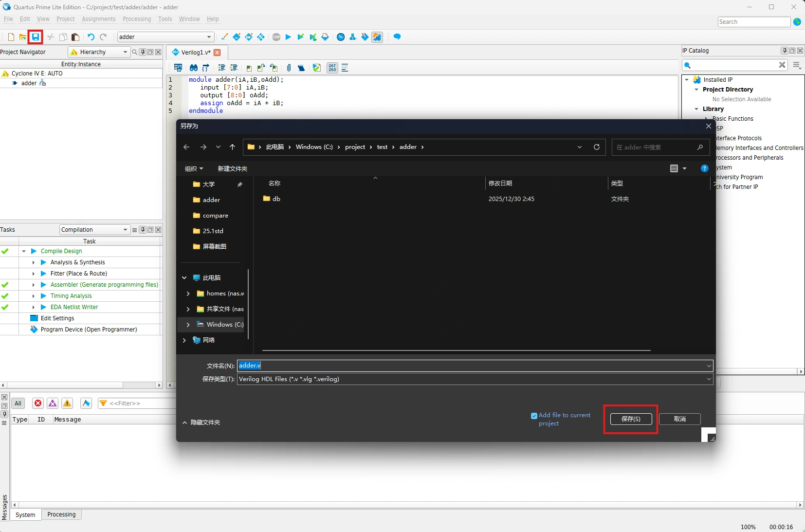Switch to the Processing messages tab
The height and width of the screenshot is (532, 805).
point(61,514)
